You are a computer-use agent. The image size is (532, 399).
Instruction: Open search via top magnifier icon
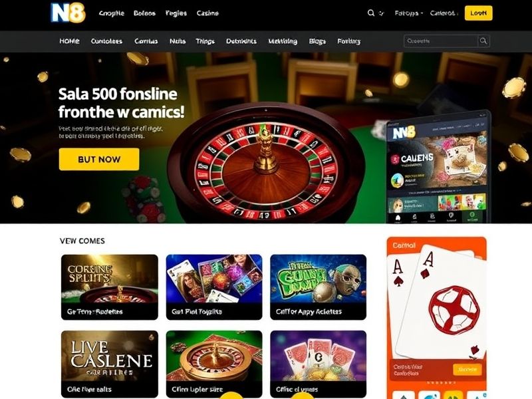pos(371,13)
